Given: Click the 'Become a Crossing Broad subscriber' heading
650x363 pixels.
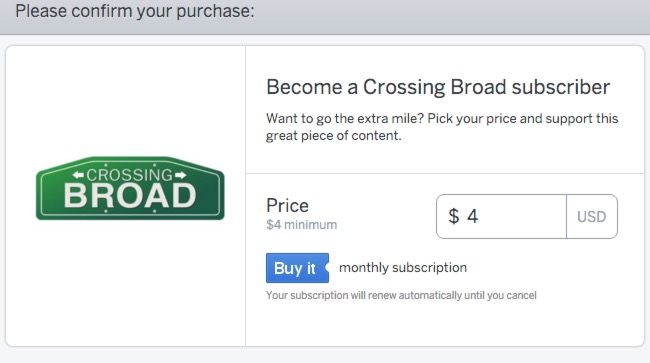Looking at the screenshot, I should [x=438, y=87].
